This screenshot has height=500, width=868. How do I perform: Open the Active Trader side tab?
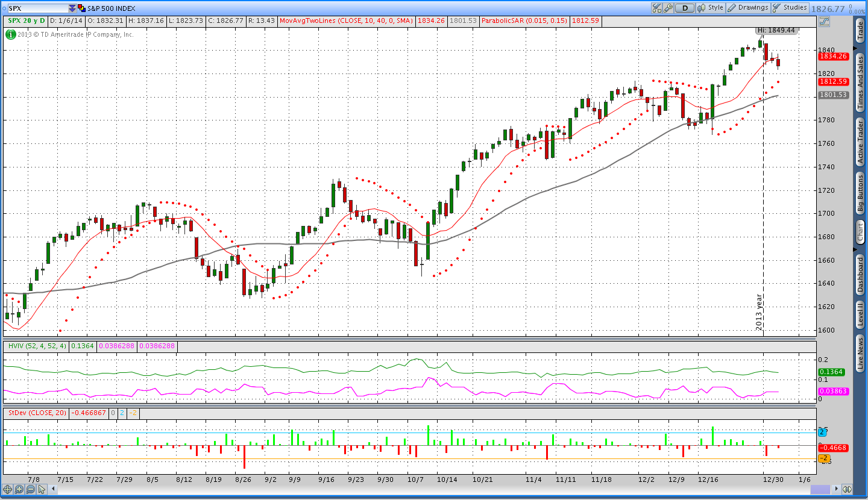(860, 142)
